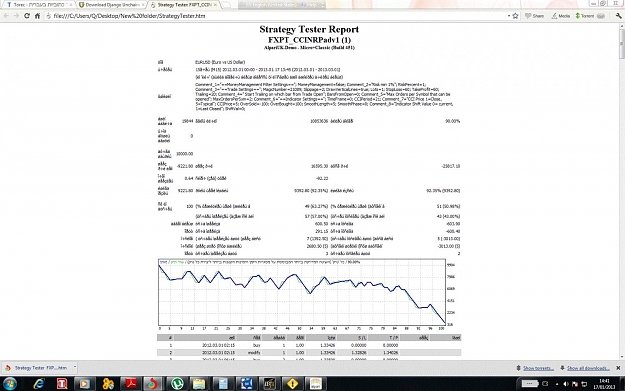Click the vertical scrollbar thumb
This screenshot has width=625, height=391.
(622, 44)
